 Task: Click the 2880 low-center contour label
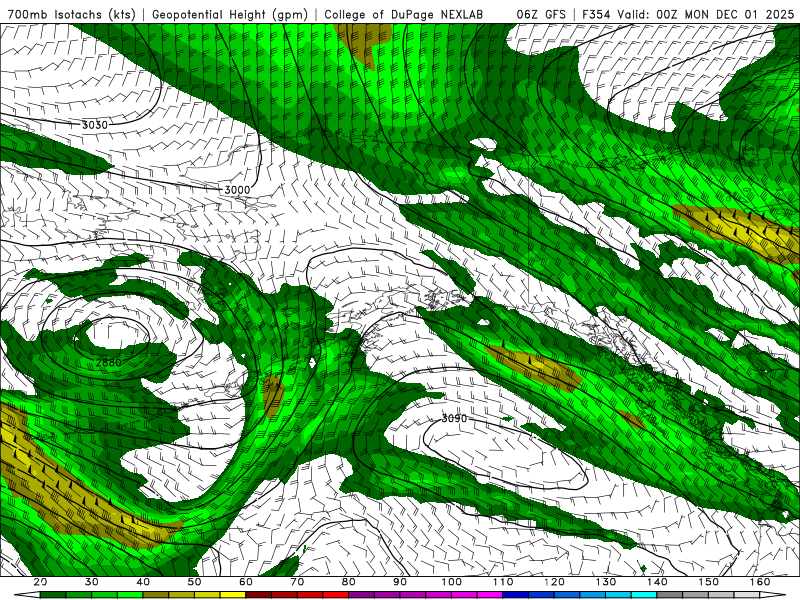click(109, 362)
